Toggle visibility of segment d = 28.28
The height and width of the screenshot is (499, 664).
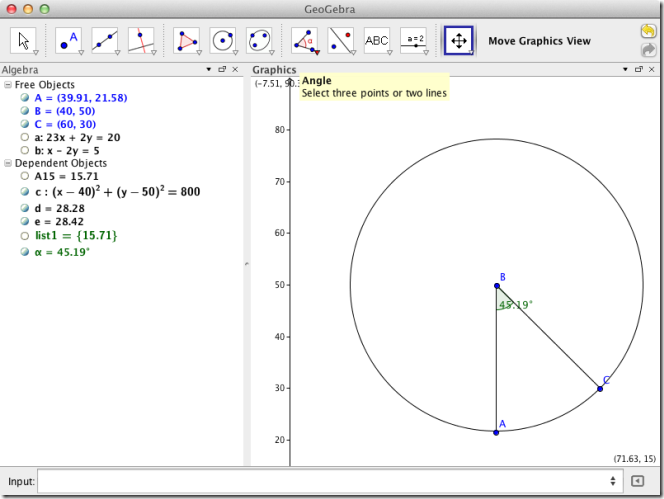point(25,208)
